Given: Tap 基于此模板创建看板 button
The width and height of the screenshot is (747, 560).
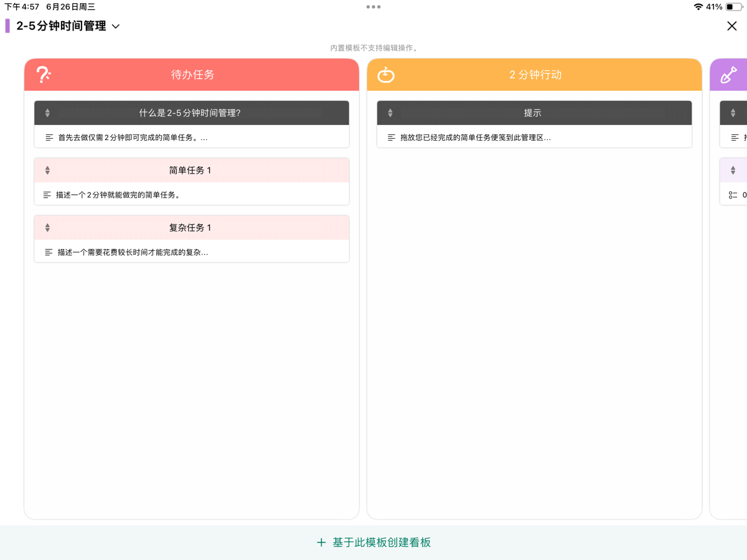Looking at the screenshot, I should (x=374, y=543).
